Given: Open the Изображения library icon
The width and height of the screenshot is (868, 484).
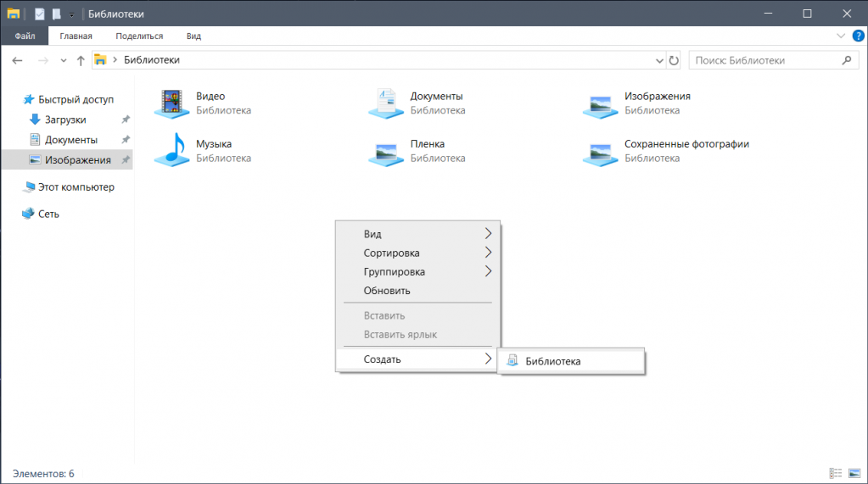Looking at the screenshot, I should [x=601, y=103].
